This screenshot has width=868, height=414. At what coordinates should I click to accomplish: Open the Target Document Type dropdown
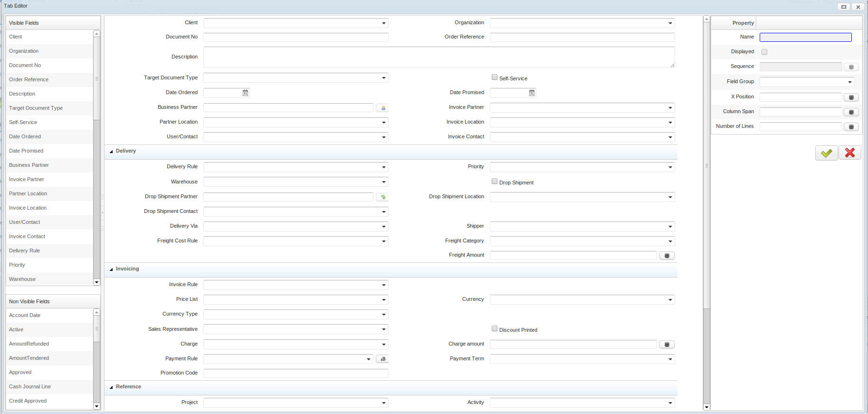383,78
